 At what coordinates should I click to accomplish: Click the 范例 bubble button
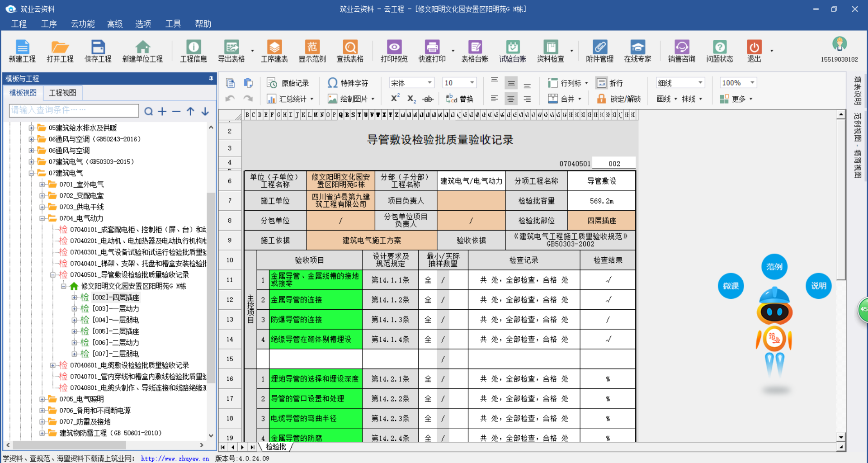pyautogui.click(x=774, y=267)
